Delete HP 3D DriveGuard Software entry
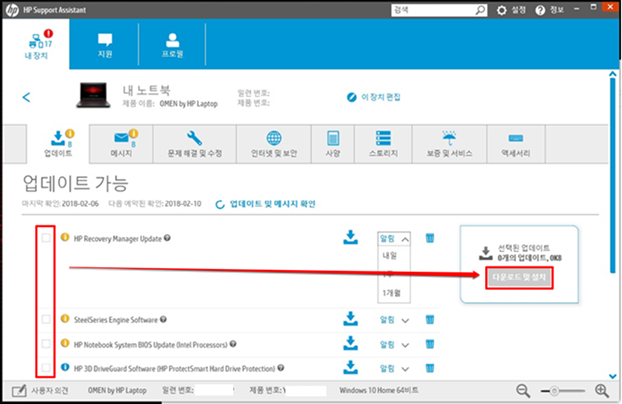 [x=430, y=368]
